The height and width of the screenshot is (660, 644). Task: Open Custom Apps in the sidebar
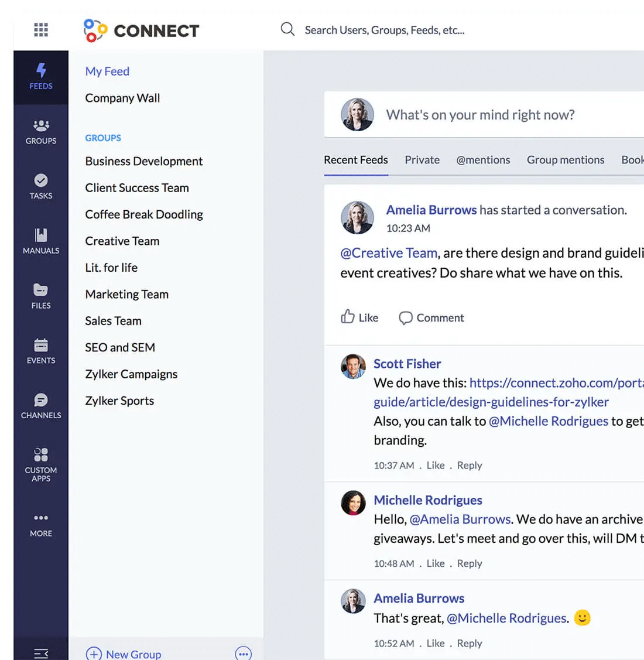click(x=41, y=464)
